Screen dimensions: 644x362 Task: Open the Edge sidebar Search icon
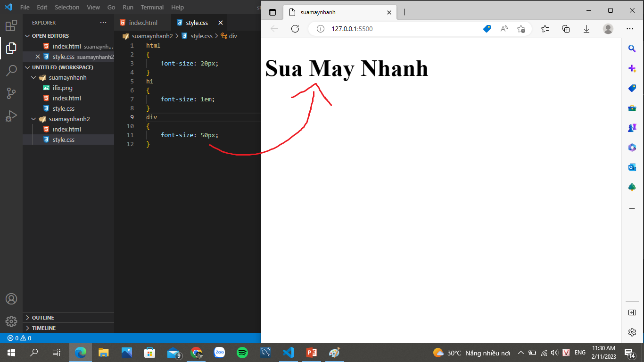coord(632,49)
